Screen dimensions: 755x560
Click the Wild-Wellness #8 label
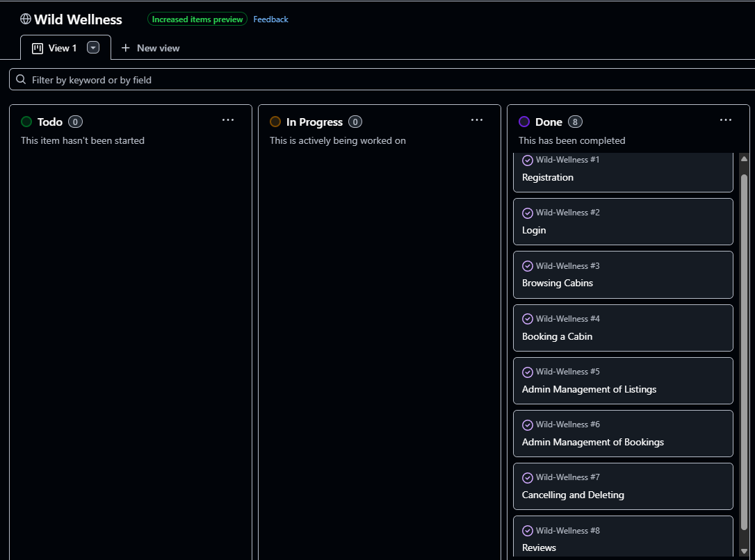click(568, 531)
